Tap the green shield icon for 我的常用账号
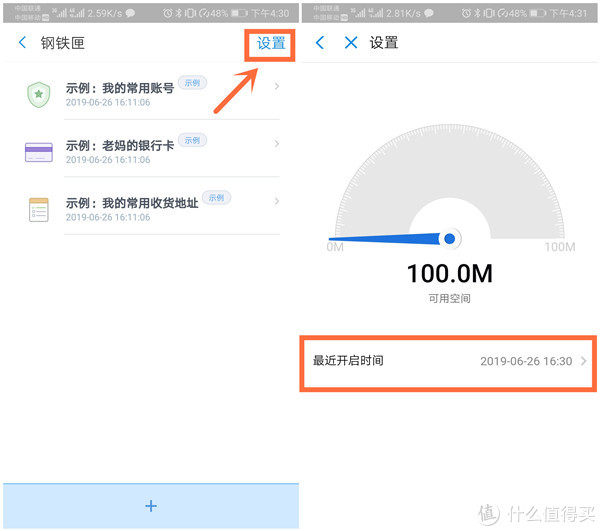 click(x=39, y=94)
